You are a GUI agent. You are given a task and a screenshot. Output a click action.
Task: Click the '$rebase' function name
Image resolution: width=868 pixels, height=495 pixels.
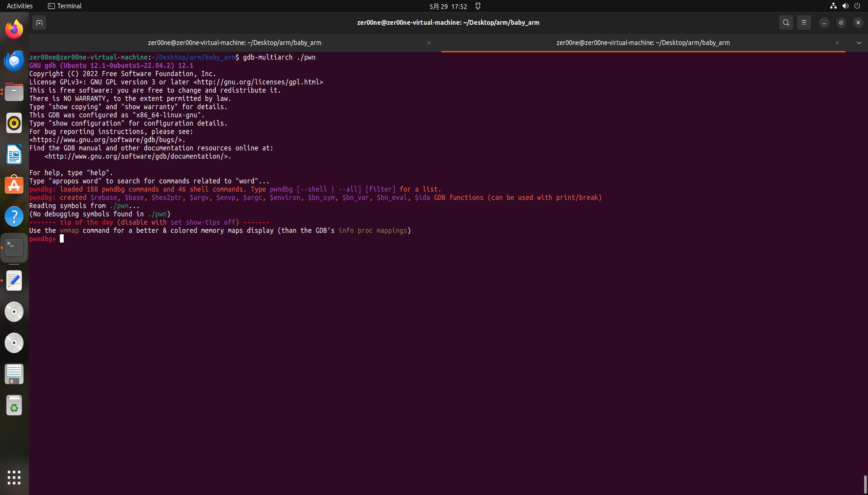pos(103,198)
